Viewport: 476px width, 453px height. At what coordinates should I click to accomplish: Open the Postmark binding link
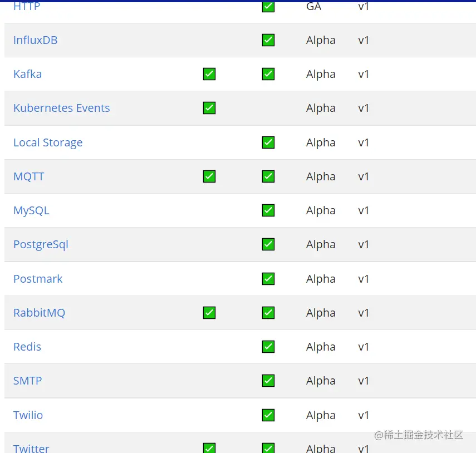click(38, 279)
